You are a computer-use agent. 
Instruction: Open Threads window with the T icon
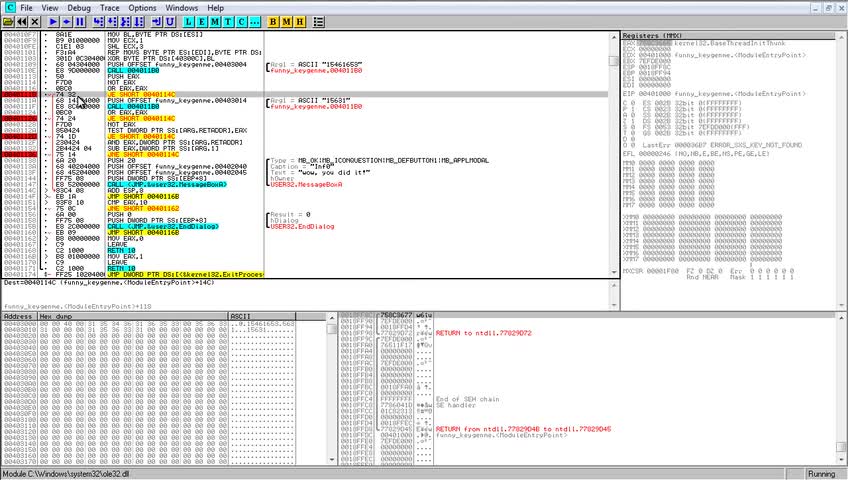[x=228, y=22]
